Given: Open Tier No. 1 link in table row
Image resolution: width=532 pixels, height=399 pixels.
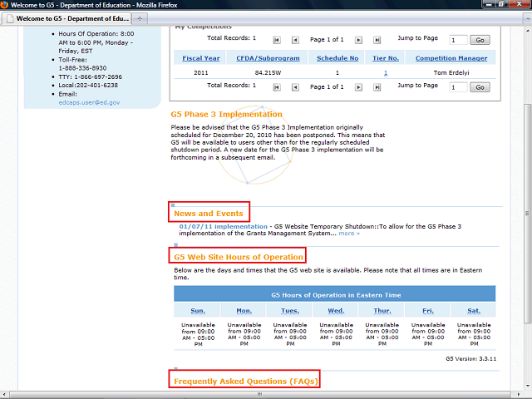Looking at the screenshot, I should pos(385,73).
